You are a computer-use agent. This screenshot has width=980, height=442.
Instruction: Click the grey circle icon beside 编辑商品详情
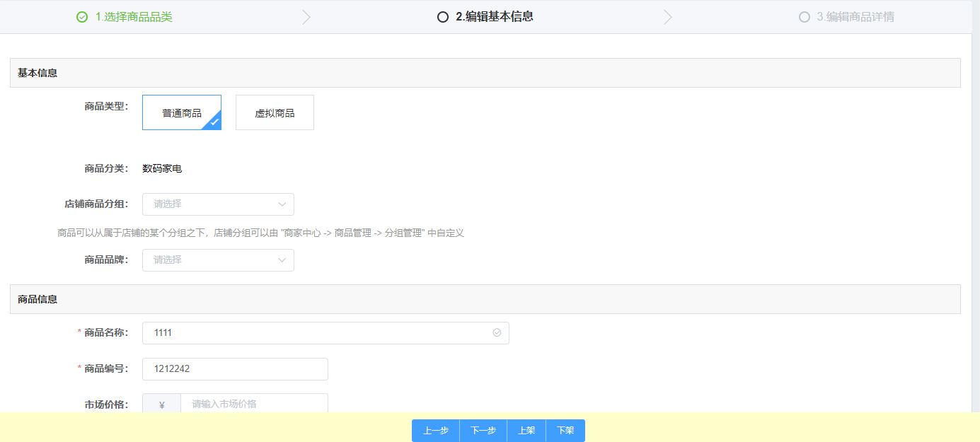click(x=804, y=17)
